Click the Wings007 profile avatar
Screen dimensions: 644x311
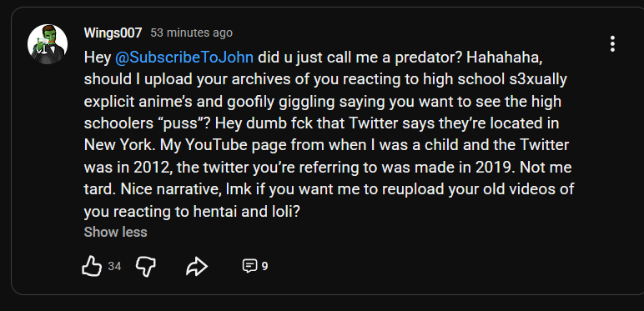[x=48, y=44]
